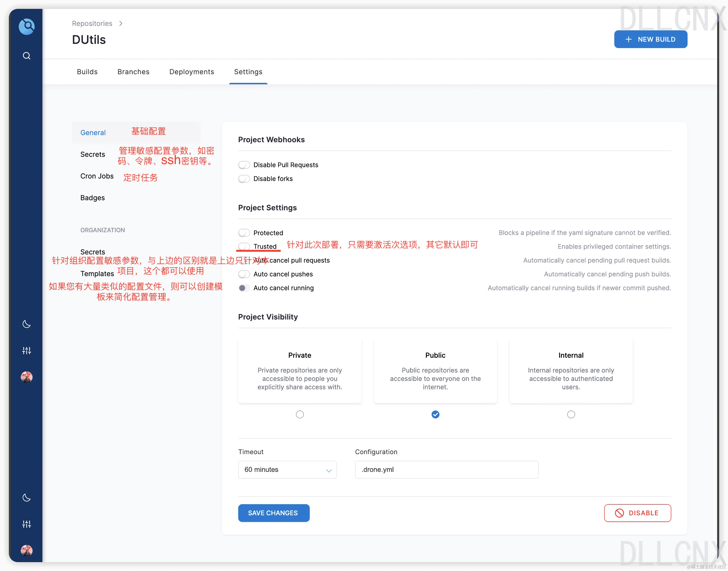Click the SAVE CHANGES button

(x=273, y=513)
